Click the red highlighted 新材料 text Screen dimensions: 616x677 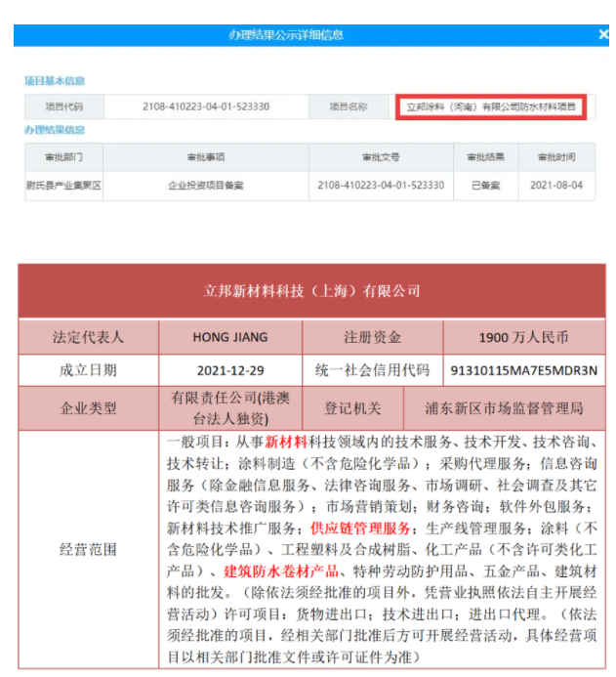(286, 442)
